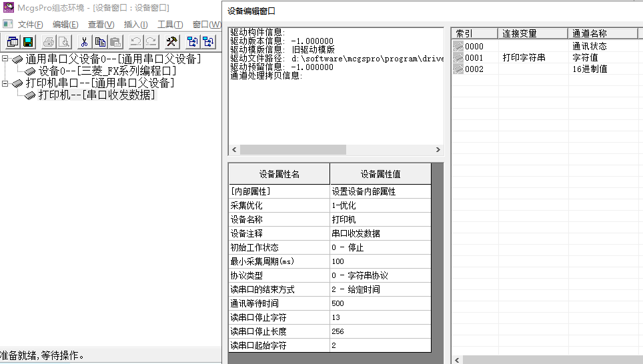The height and width of the screenshot is (364, 643).
Task: Collapse the 打印机串口 tree node
Action: tap(6, 83)
